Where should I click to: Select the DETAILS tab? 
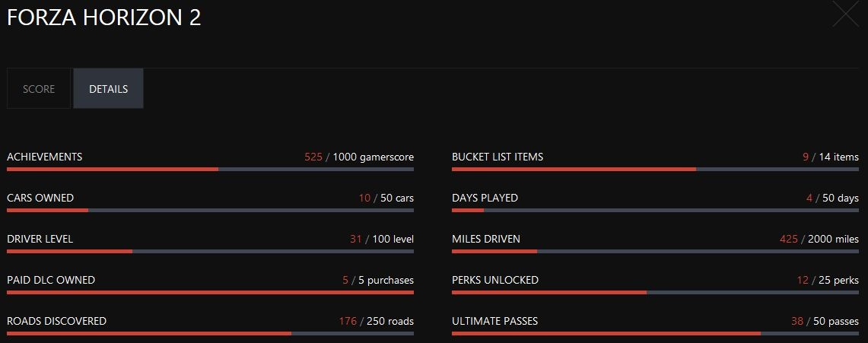108,89
